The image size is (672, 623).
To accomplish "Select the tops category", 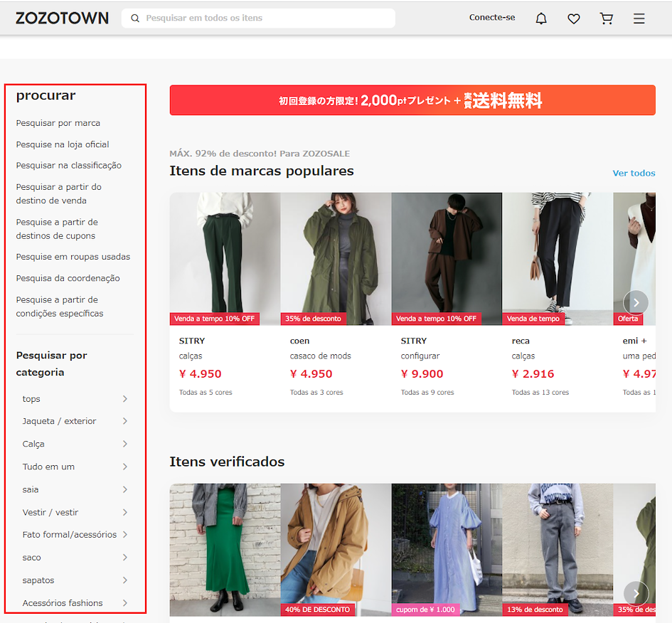I will (31, 399).
